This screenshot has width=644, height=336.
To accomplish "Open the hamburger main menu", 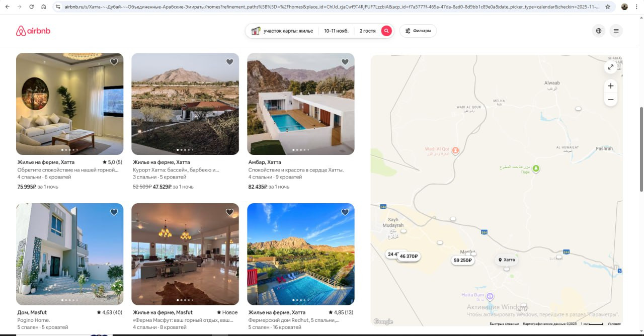I will coord(615,31).
